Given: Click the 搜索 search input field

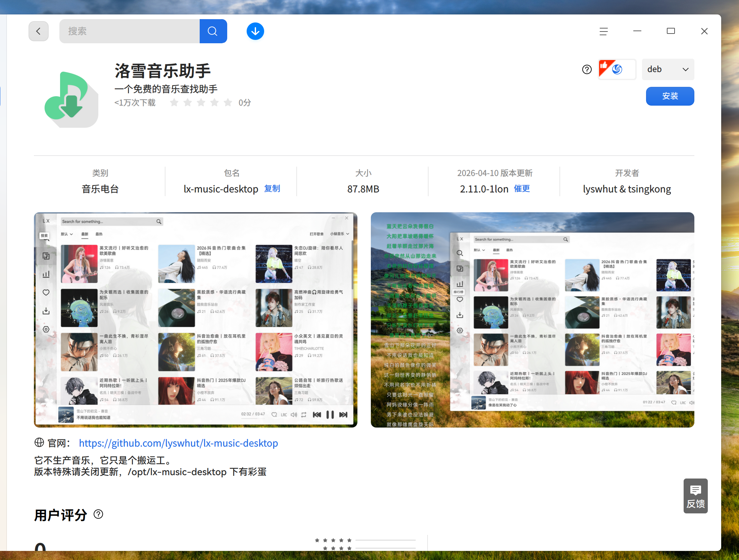Looking at the screenshot, I should point(130,31).
